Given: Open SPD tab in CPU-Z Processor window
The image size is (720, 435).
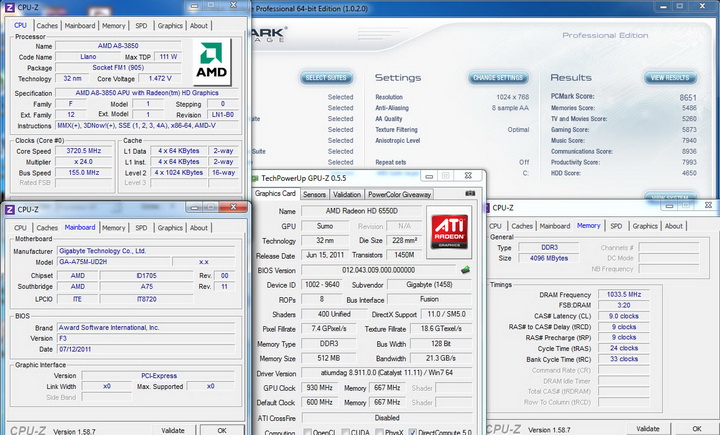Looking at the screenshot, I should point(141,26).
